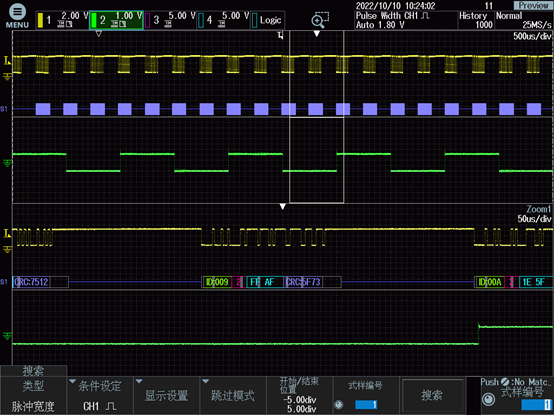Open the 类型 脉冲宽度 softkey
This screenshot has height=415, width=554.
pos(33,395)
